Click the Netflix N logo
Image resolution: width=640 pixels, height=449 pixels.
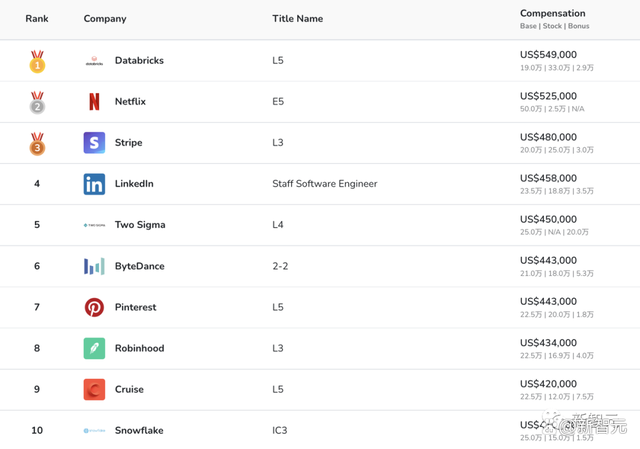[94, 102]
